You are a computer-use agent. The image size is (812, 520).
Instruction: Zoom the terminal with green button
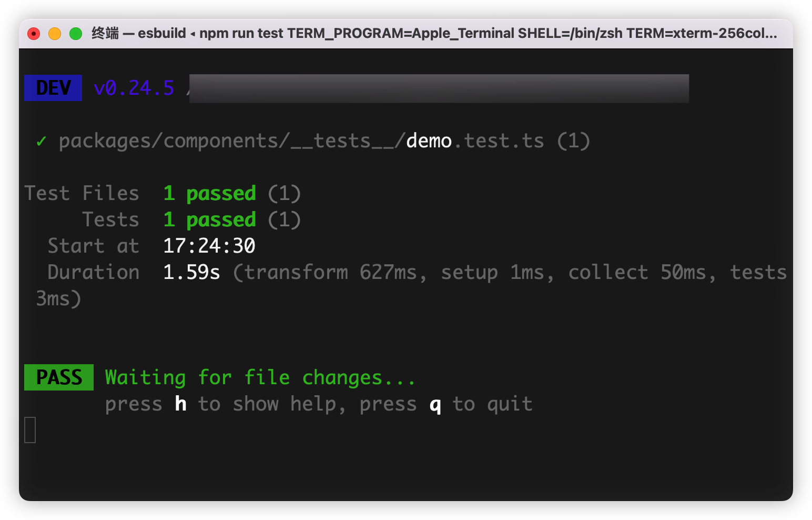(x=76, y=34)
